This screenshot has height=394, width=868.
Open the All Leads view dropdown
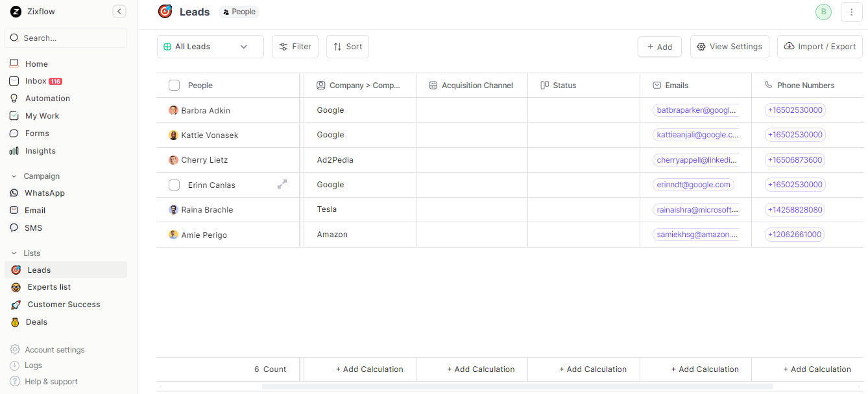pyautogui.click(x=210, y=47)
